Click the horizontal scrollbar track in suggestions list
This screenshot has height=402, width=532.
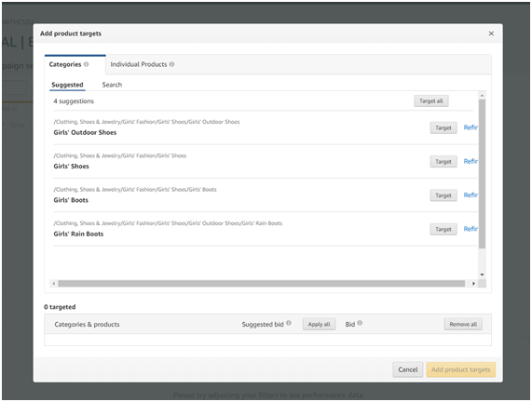[261, 284]
